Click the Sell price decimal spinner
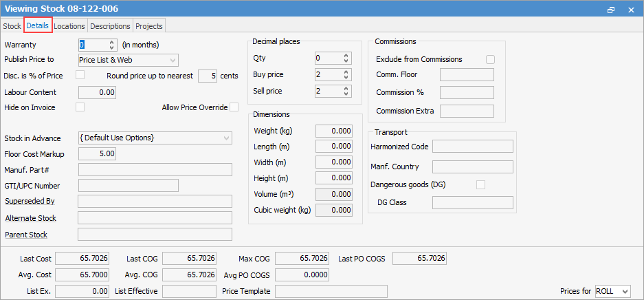Viewport: 644px width, 300px height. point(346,92)
